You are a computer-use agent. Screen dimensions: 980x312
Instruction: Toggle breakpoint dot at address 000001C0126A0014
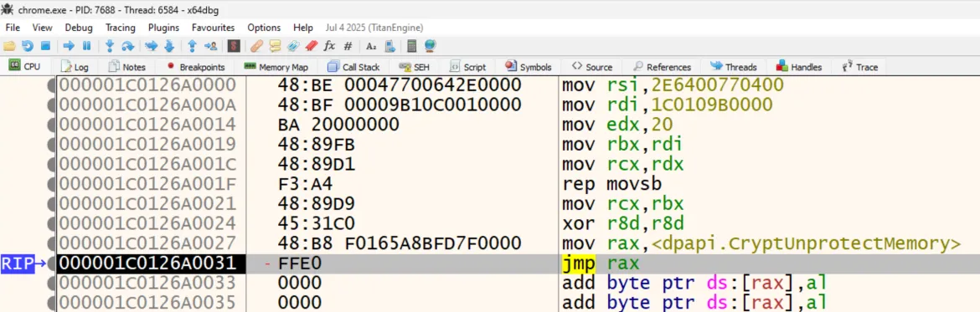point(51,124)
